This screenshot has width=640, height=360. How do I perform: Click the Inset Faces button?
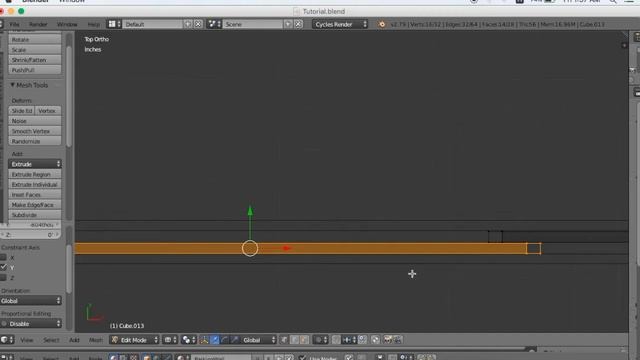click(x=35, y=195)
